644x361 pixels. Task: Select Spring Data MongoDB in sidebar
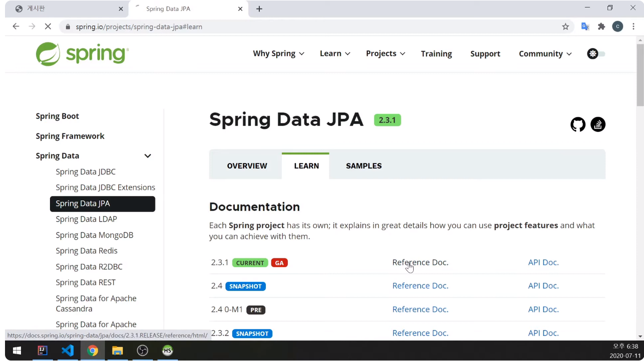[x=94, y=235]
